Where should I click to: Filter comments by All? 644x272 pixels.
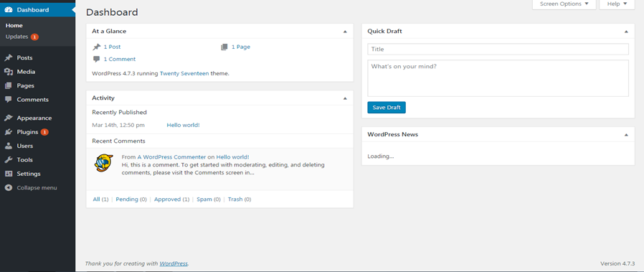[x=97, y=200]
